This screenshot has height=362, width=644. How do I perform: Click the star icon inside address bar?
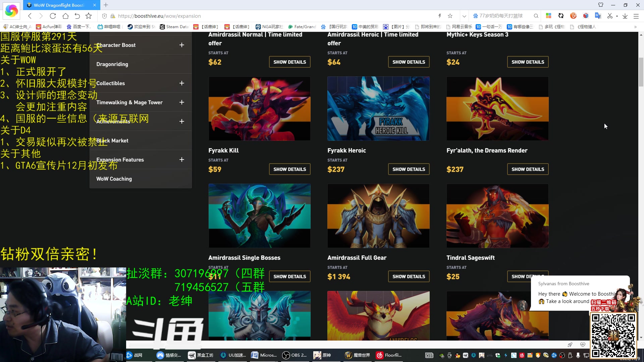(450, 16)
